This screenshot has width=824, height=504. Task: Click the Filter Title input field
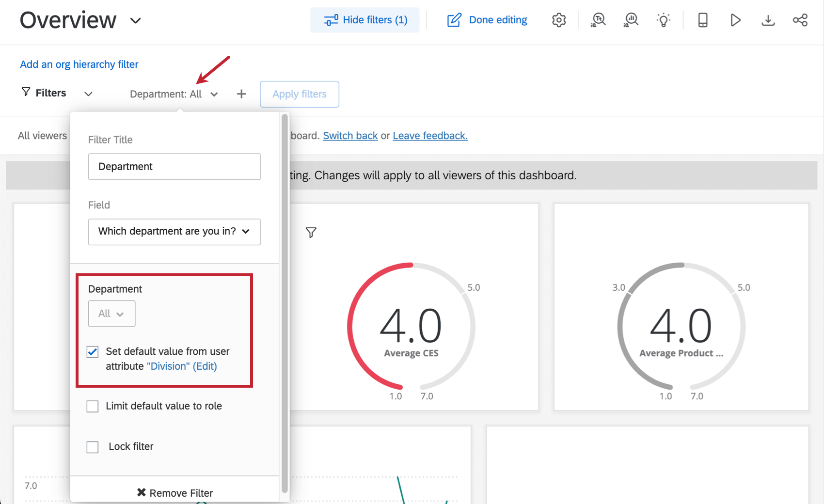tap(174, 167)
